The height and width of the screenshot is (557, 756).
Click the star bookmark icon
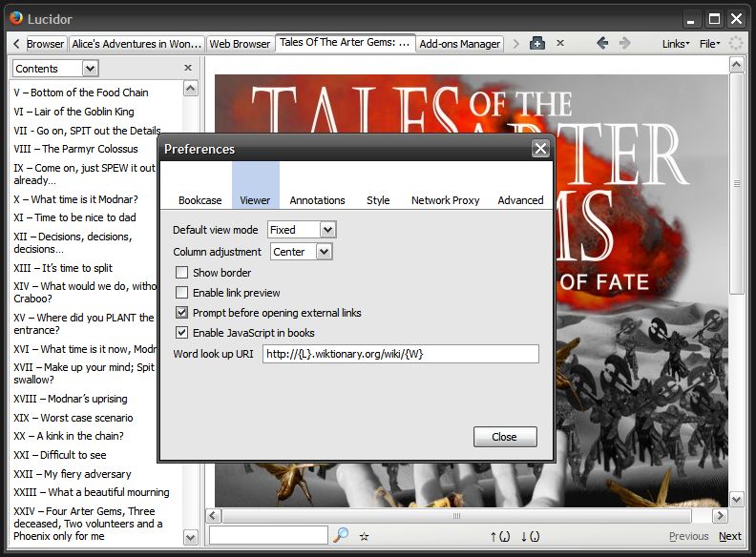pos(364,536)
